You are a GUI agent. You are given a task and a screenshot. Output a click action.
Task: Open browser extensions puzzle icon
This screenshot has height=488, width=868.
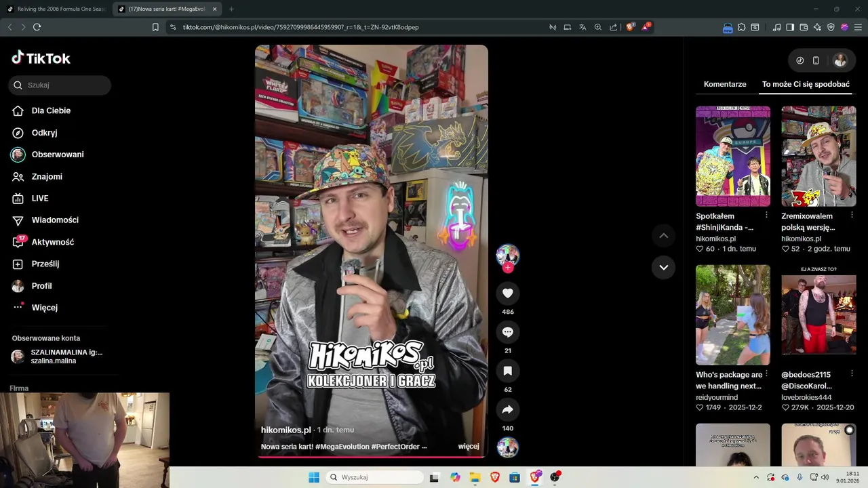[741, 27]
